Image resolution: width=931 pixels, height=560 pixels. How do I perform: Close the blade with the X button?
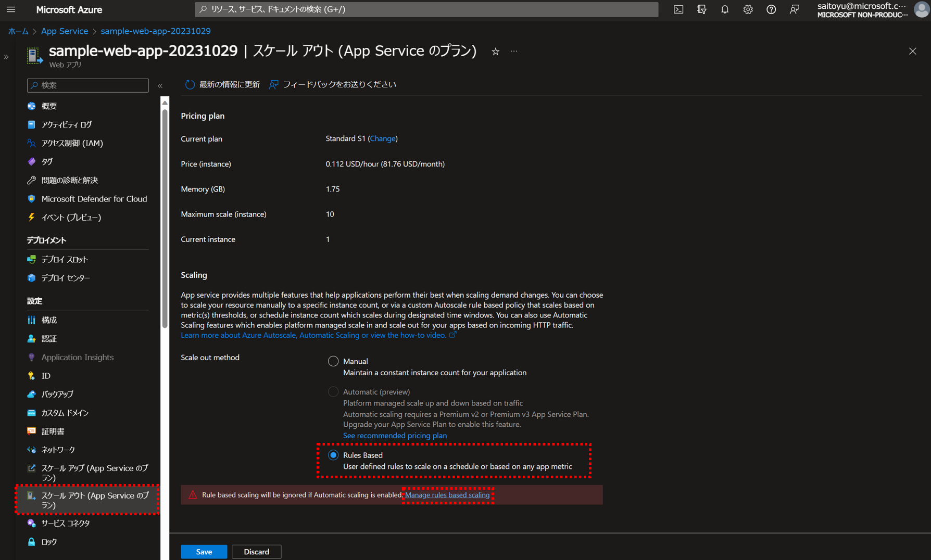913,51
